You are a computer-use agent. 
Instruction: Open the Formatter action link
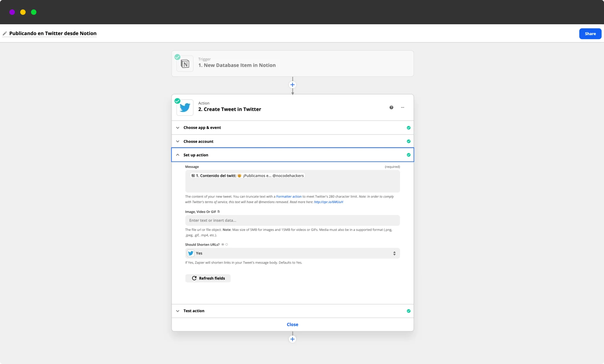pos(289,196)
